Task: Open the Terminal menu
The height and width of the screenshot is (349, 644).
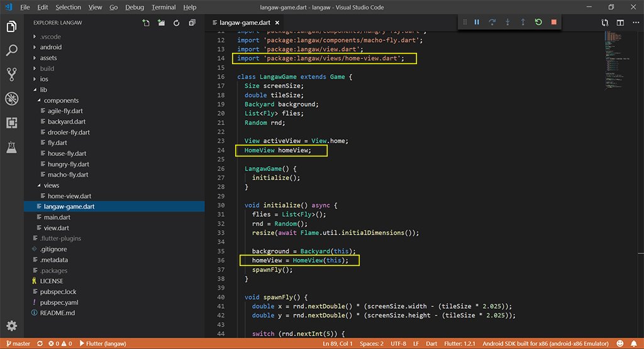Action: click(x=163, y=7)
